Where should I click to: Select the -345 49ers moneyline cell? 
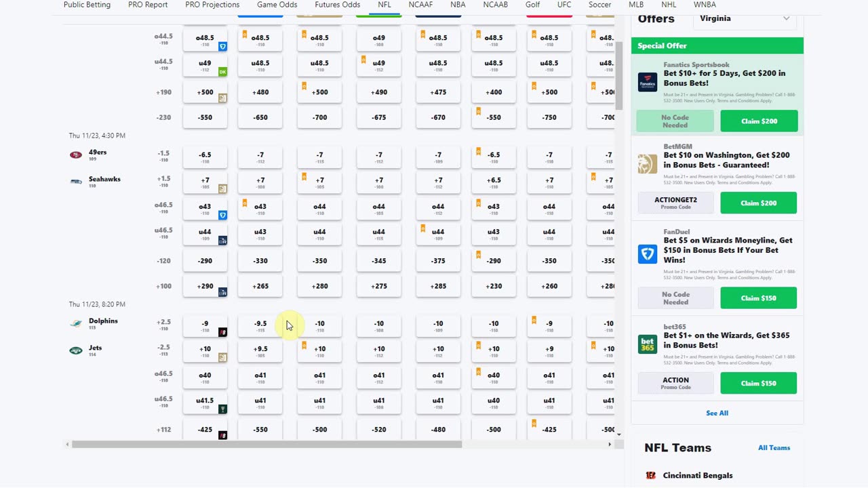[x=379, y=261]
